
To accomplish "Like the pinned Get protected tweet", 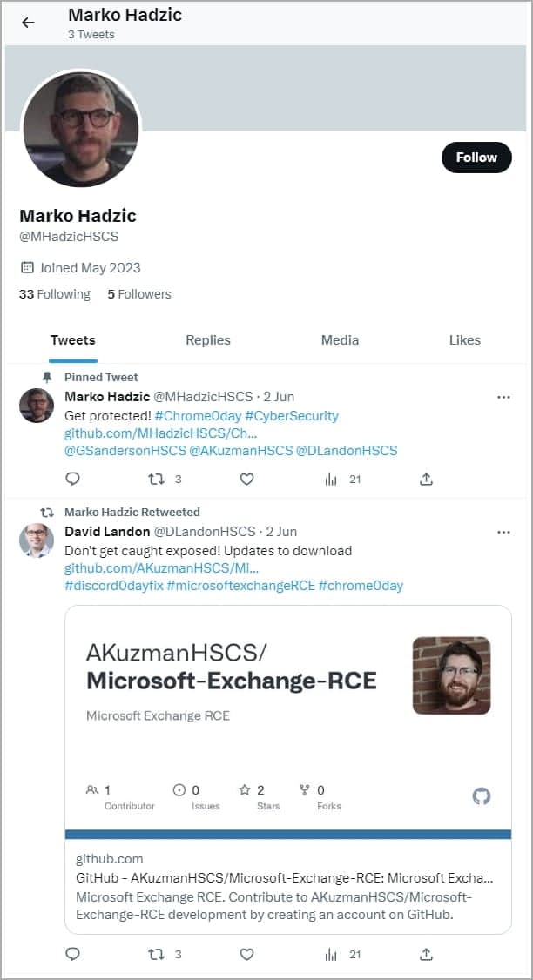I will click(x=246, y=479).
